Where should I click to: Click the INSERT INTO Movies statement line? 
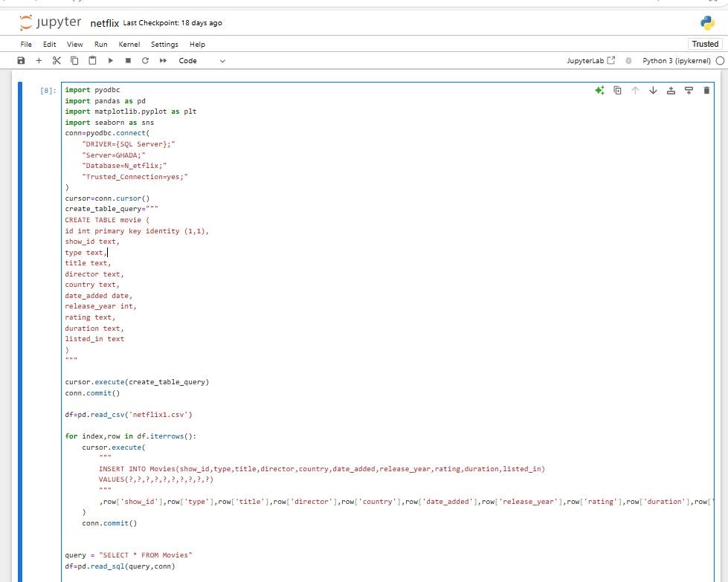click(322, 469)
